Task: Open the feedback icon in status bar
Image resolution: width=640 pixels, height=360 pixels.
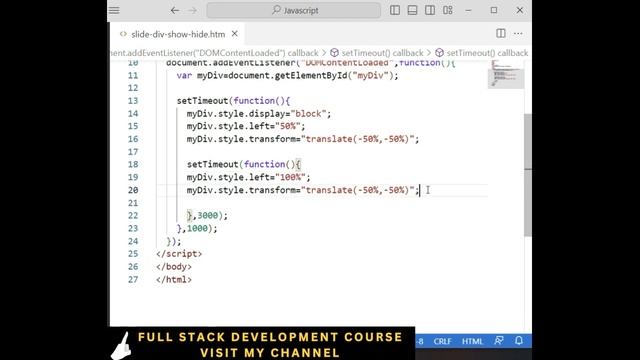Action: point(499,340)
